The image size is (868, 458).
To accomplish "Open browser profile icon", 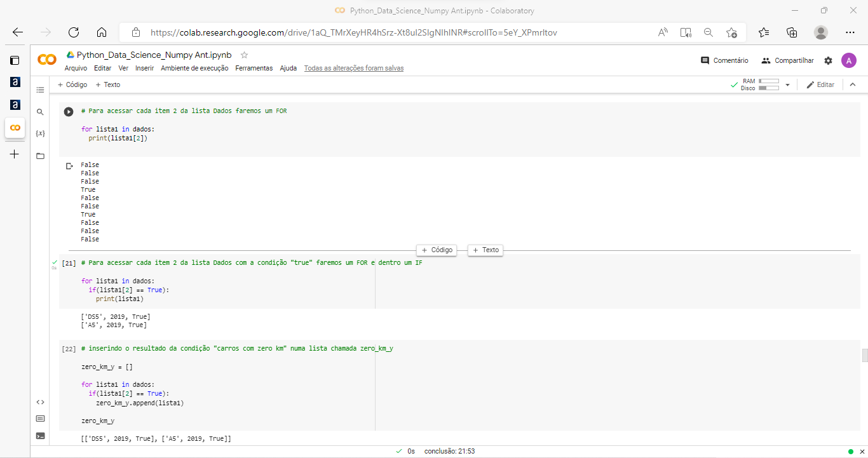I will tap(821, 32).
